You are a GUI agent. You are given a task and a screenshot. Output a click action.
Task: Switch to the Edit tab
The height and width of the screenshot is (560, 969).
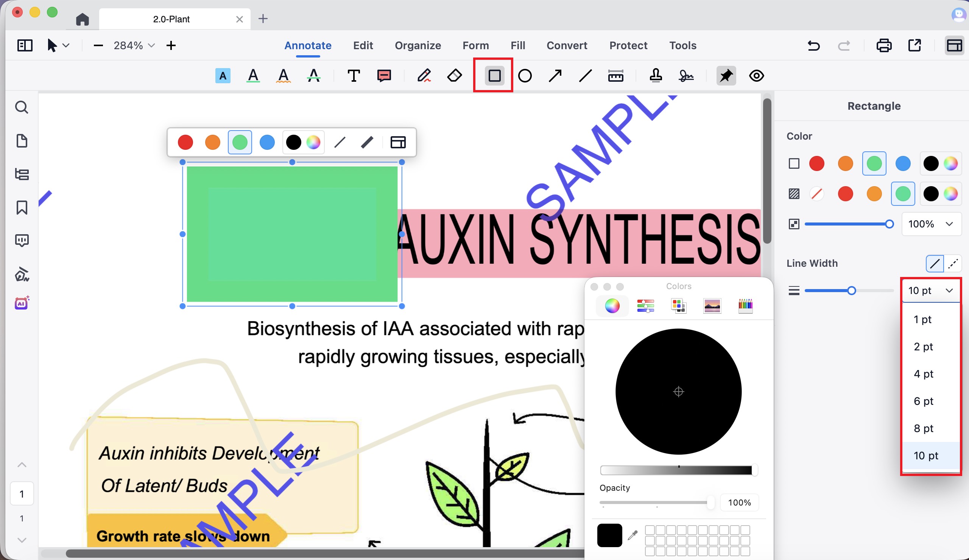point(363,45)
